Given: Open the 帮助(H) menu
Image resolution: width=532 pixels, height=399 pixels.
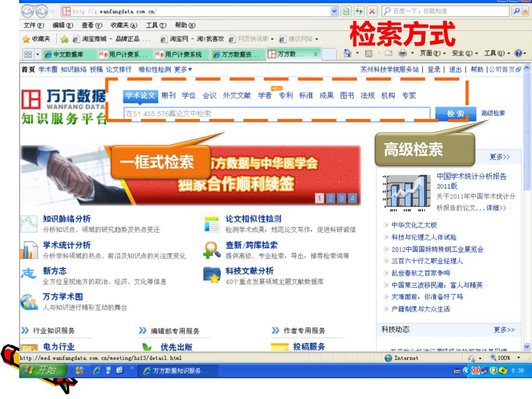Looking at the screenshot, I should [185, 25].
